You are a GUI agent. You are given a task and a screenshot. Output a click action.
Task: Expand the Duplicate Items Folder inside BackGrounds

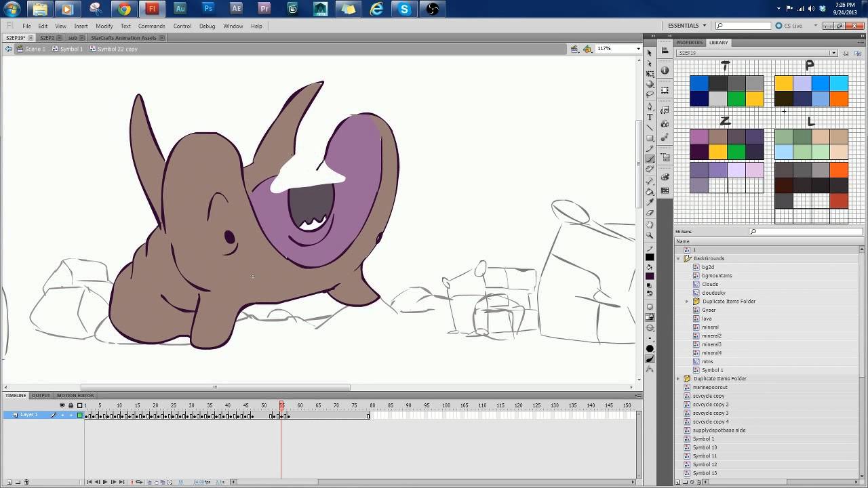[687, 301]
